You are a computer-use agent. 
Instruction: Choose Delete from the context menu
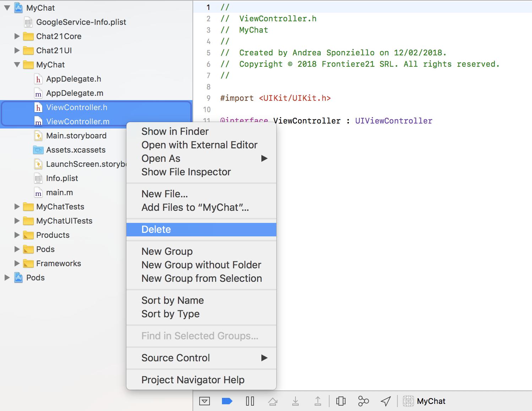pos(156,230)
